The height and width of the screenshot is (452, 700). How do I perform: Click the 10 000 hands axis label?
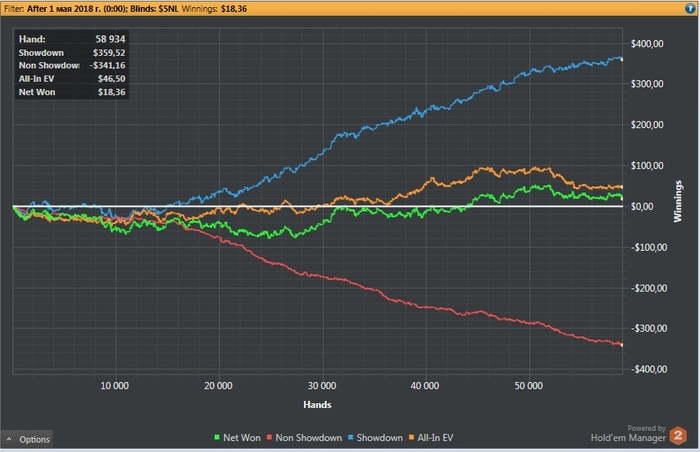point(114,386)
